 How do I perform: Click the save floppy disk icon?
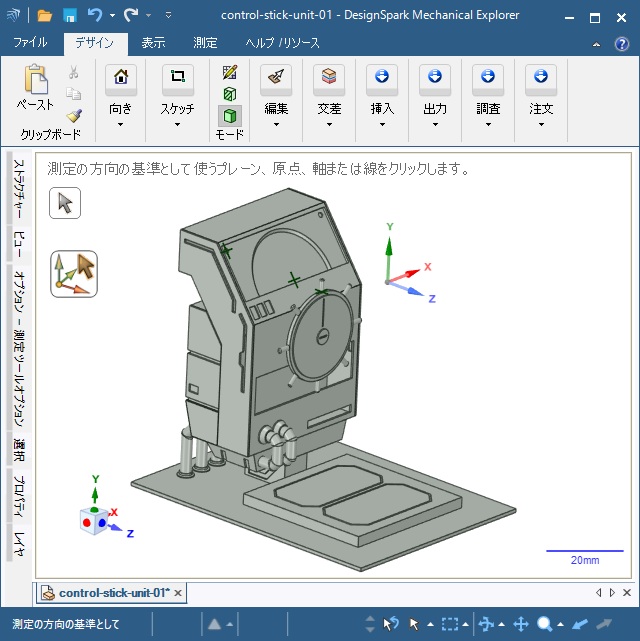(70, 16)
